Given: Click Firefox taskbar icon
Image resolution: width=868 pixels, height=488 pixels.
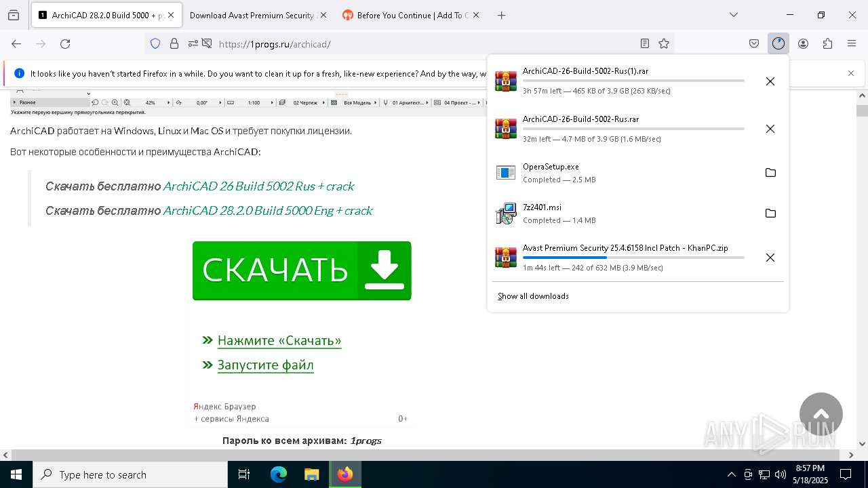Looking at the screenshot, I should (x=345, y=474).
